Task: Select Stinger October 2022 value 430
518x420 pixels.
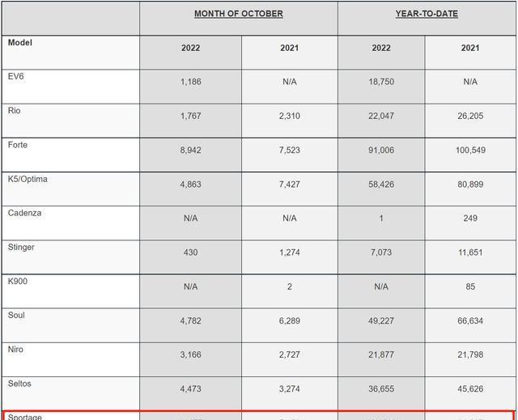Action: click(x=191, y=252)
